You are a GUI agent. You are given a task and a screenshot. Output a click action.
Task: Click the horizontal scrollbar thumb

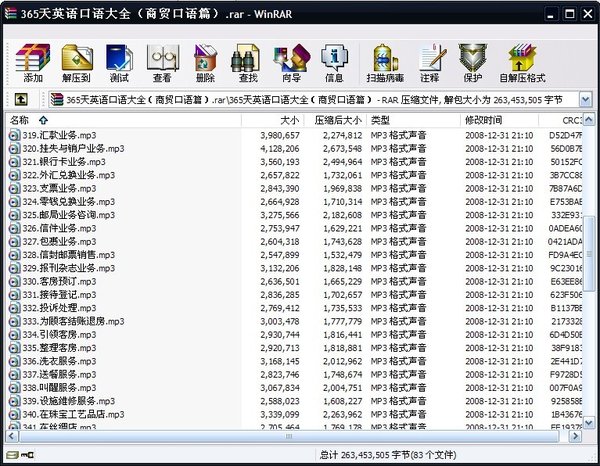click(x=289, y=436)
